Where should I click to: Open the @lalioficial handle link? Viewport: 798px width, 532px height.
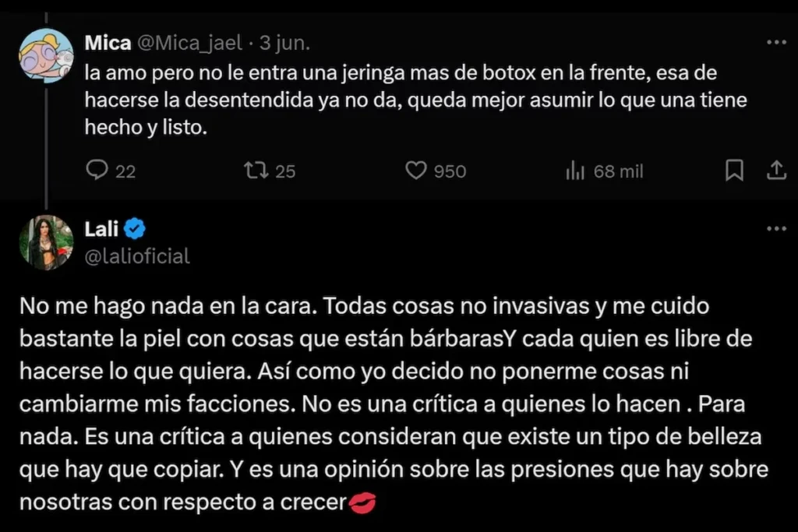click(136, 256)
